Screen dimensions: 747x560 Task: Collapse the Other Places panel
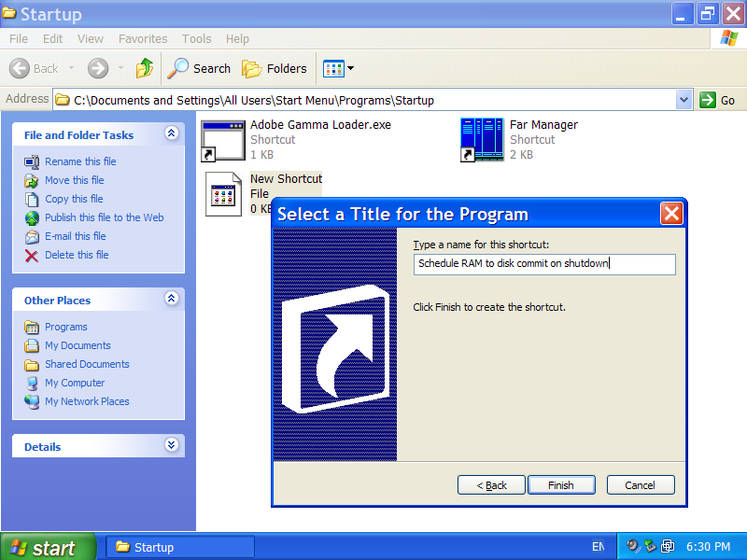tap(172, 298)
